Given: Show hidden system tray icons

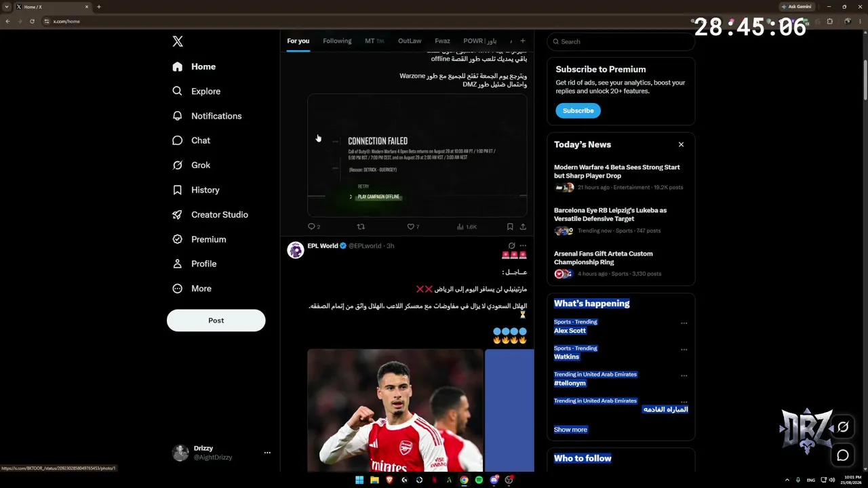Looking at the screenshot, I should pyautogui.click(x=787, y=480).
